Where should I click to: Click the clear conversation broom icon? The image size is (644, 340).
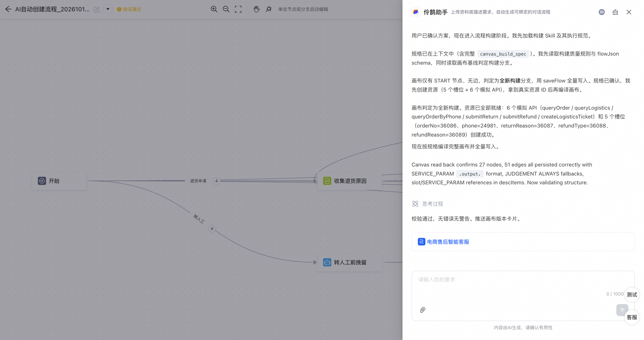tap(615, 12)
